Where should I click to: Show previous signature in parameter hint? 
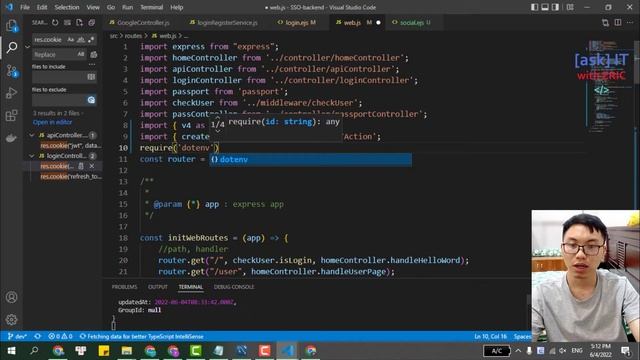click(x=218, y=118)
